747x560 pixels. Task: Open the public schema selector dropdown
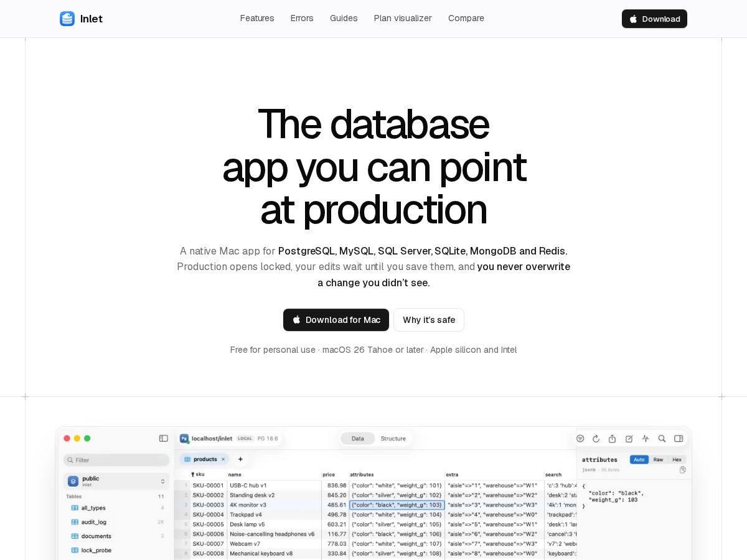(116, 481)
